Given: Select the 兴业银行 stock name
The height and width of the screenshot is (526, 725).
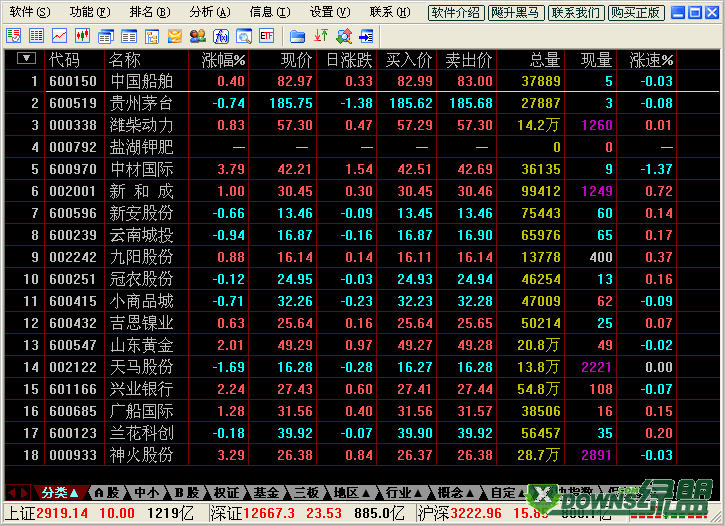Looking at the screenshot, I should [141, 389].
